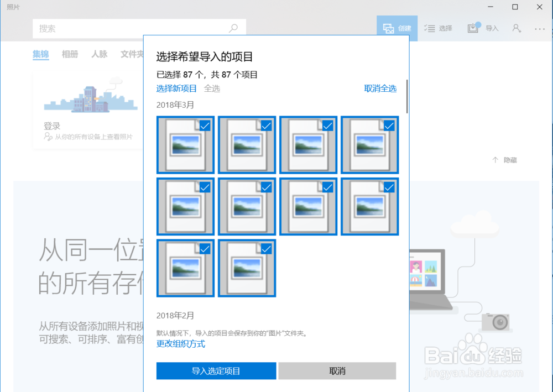Click the add person account icon
The width and height of the screenshot is (553, 392).
[x=517, y=28]
